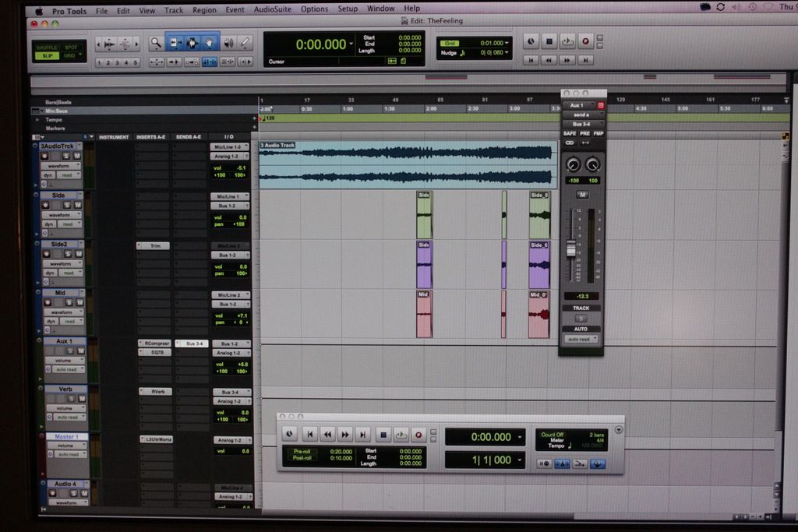The image size is (798, 532).
Task: Open the Window menu
Action: point(380,8)
